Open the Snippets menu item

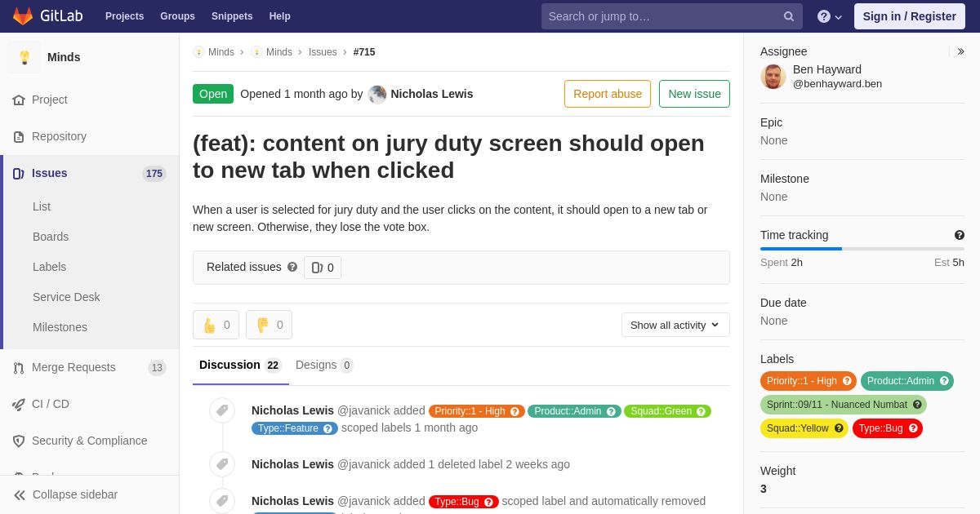(x=232, y=16)
